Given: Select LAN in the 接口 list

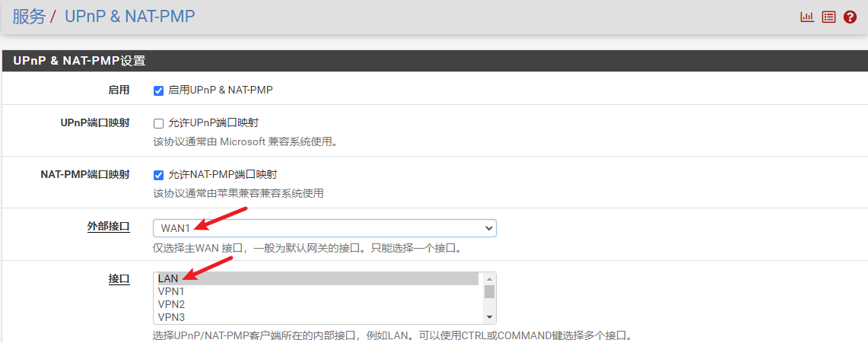Looking at the screenshot, I should pyautogui.click(x=316, y=278).
